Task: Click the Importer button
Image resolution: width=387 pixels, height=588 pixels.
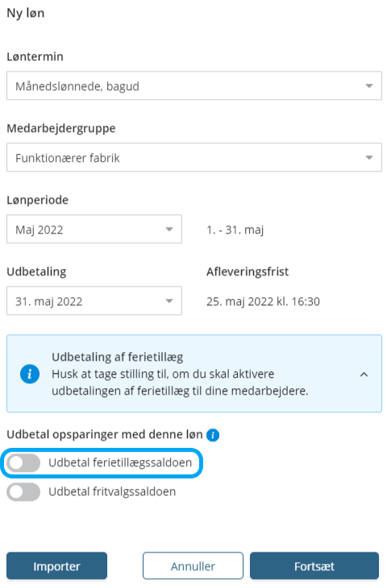Action: point(56,566)
